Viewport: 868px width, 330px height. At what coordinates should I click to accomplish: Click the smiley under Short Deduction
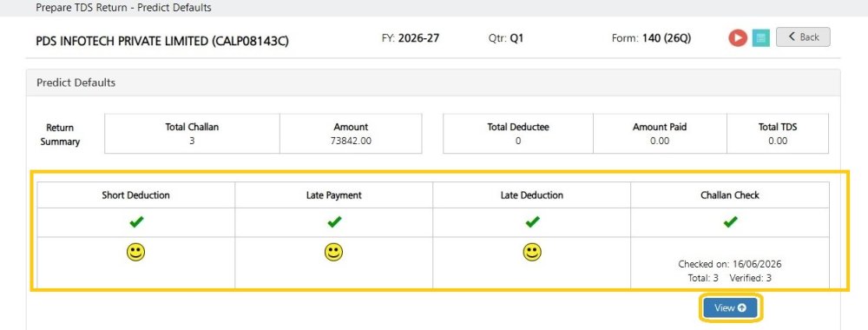[135, 252]
